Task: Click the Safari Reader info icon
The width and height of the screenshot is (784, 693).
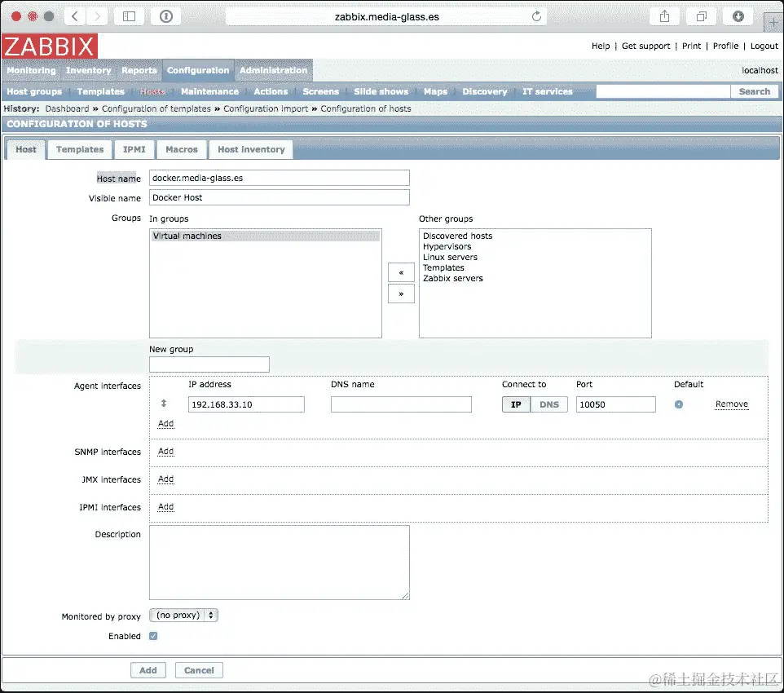Action: pos(166,15)
